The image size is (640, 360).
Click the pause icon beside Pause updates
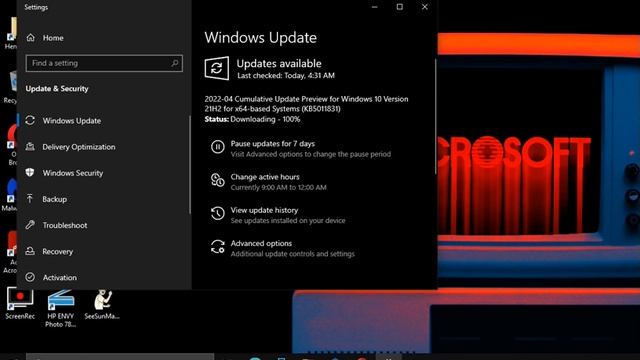pos(218,146)
